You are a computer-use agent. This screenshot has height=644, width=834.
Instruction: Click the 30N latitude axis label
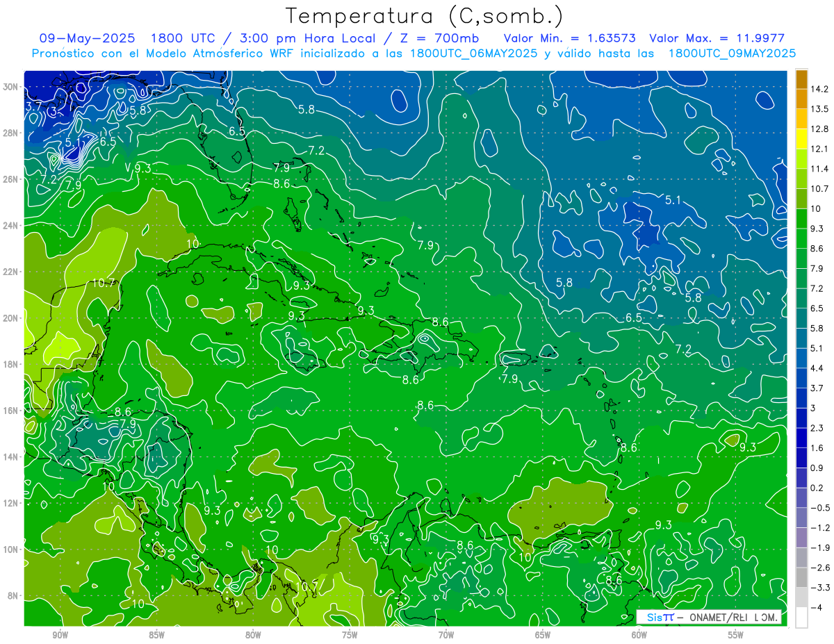(11, 86)
